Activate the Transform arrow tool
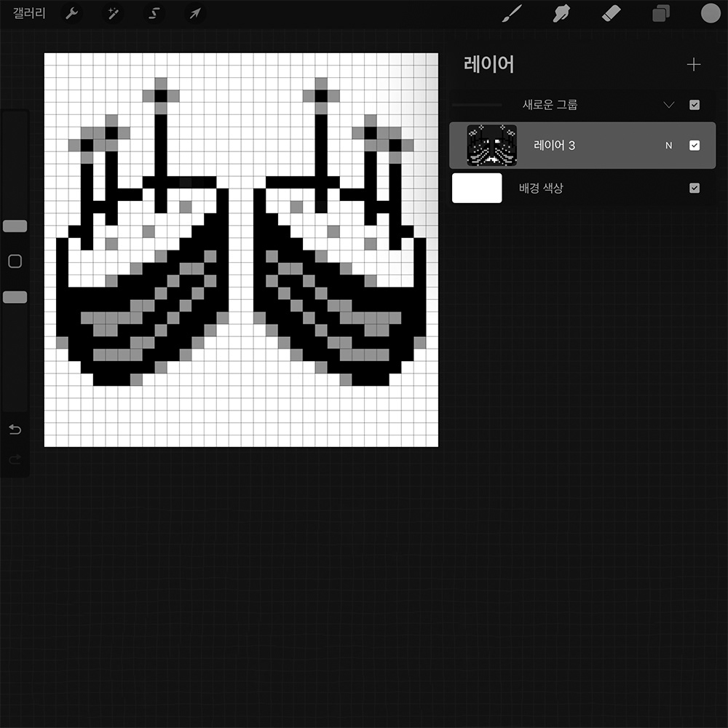This screenshot has height=728, width=728. pyautogui.click(x=195, y=13)
